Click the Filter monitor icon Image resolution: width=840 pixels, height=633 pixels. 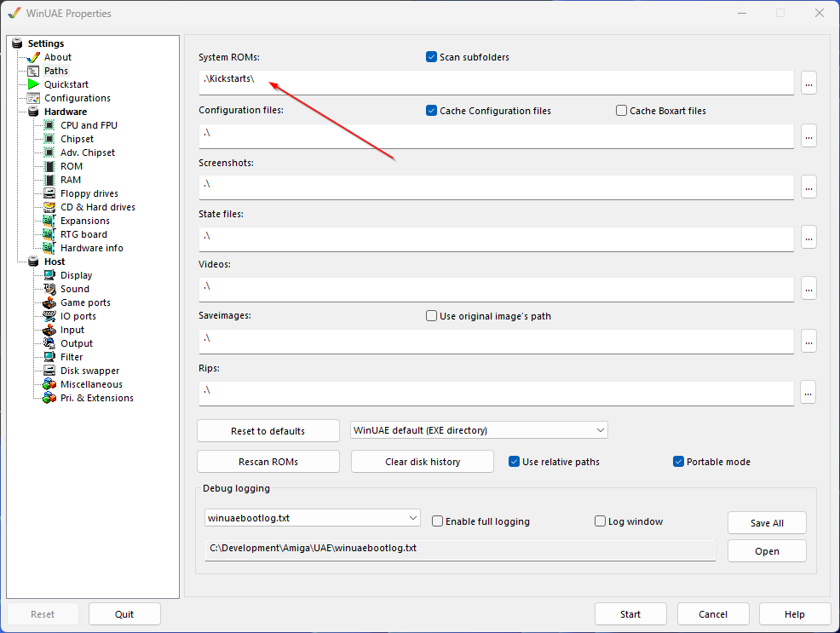click(x=49, y=357)
